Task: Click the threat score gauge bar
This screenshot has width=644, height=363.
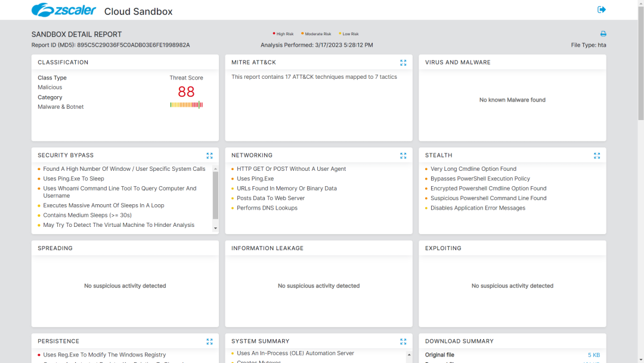Action: pyautogui.click(x=186, y=105)
